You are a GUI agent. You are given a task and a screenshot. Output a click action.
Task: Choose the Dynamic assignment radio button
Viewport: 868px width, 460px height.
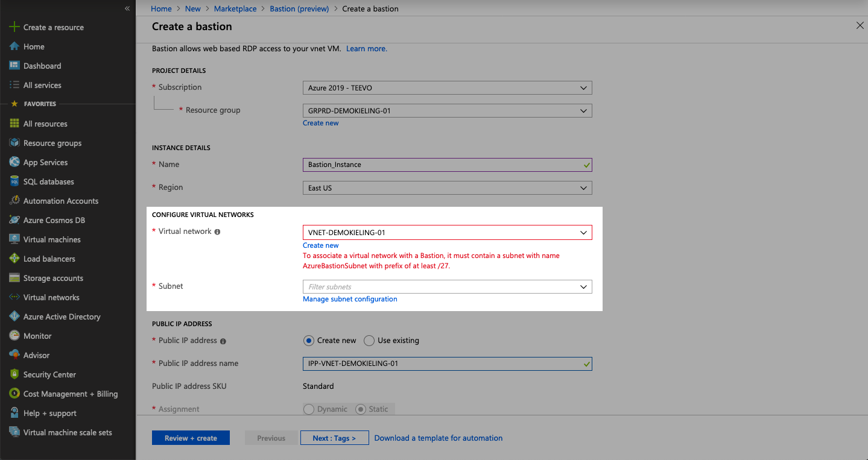point(309,409)
